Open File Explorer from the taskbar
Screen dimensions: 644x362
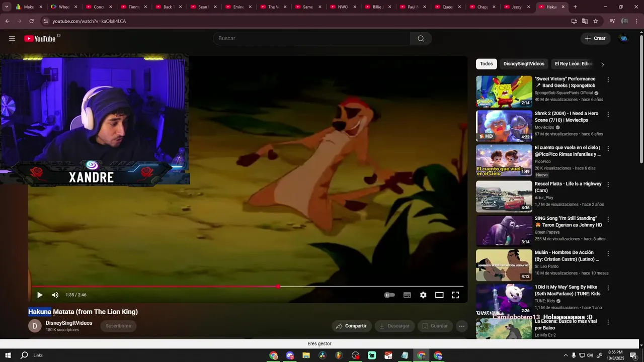pyautogui.click(x=306, y=355)
